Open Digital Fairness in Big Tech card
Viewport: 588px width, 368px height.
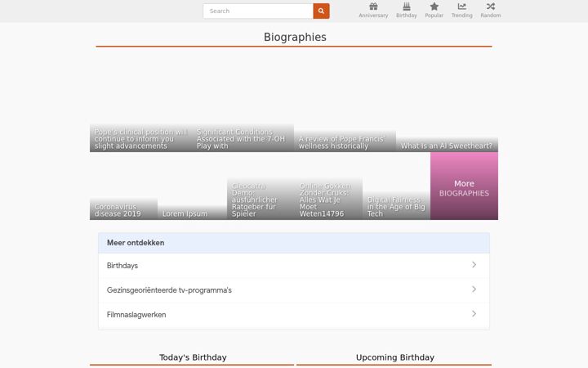(396, 186)
